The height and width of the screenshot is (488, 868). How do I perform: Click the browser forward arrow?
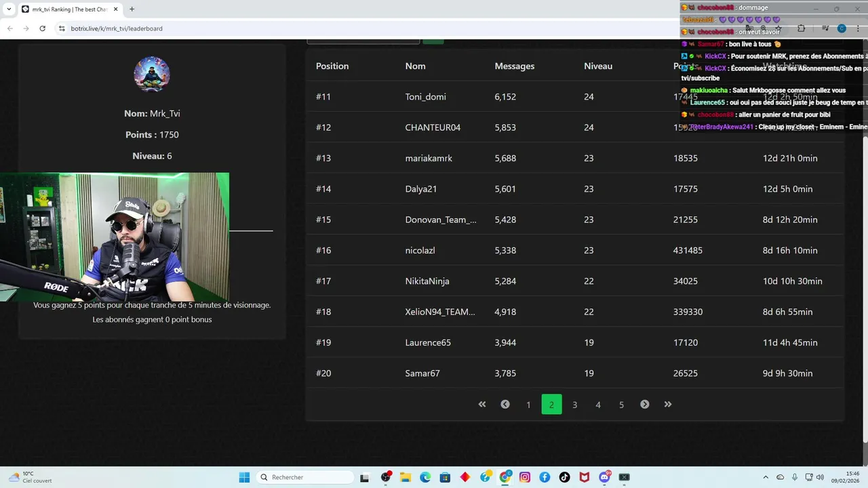[x=26, y=28]
